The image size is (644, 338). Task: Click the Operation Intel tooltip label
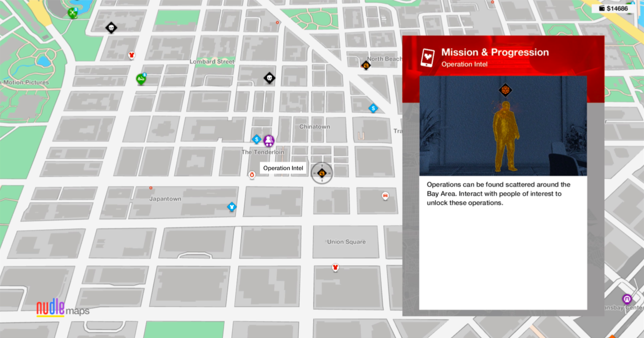click(283, 168)
